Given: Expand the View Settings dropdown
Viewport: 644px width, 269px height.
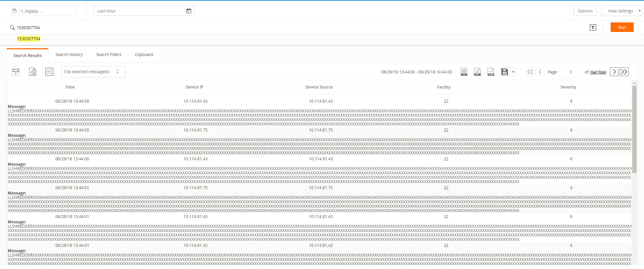Looking at the screenshot, I should click(x=622, y=11).
